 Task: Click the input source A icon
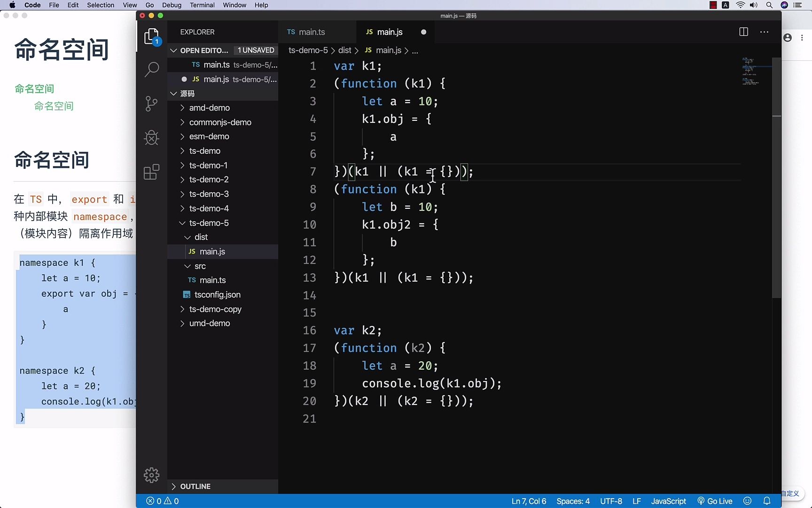click(x=726, y=5)
